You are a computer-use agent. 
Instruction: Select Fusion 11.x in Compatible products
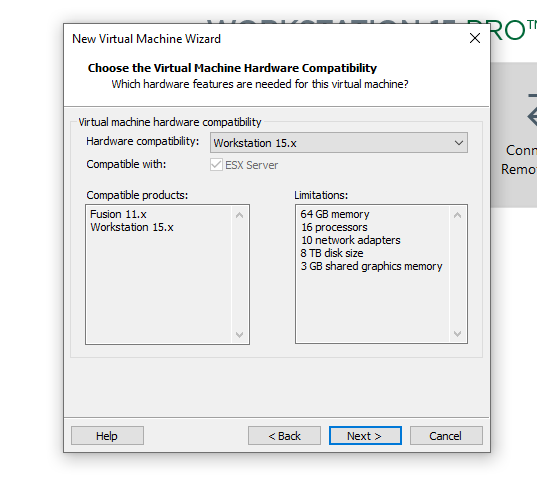118,214
